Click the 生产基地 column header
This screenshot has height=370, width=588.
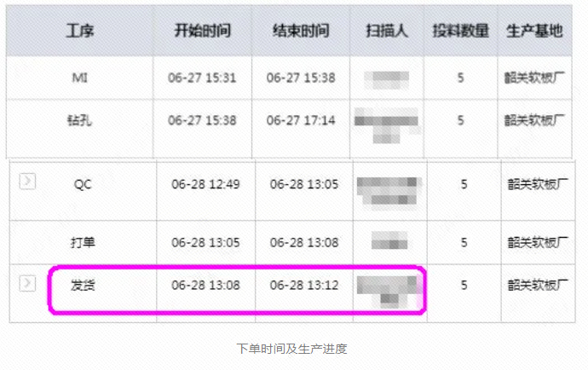(534, 31)
